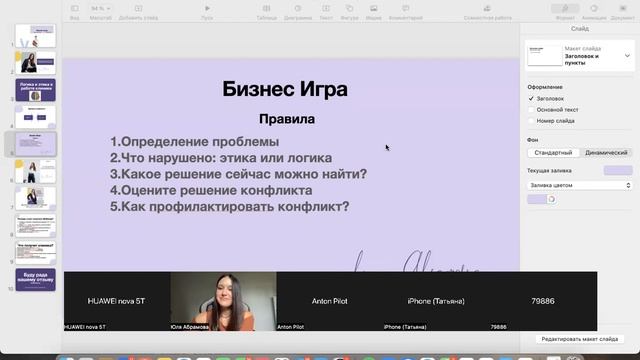640x360 pixels.
Task: Expand the Макет слайда layout chooser
Action: (x=627, y=56)
